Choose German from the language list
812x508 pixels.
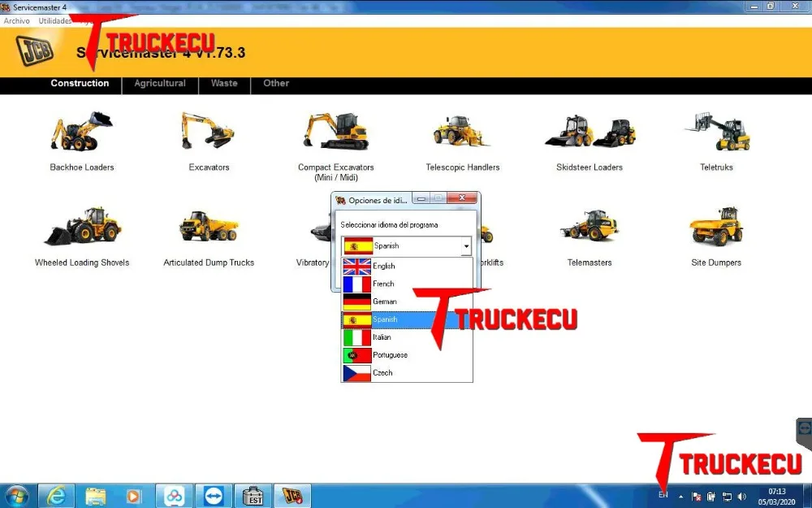tap(407, 302)
